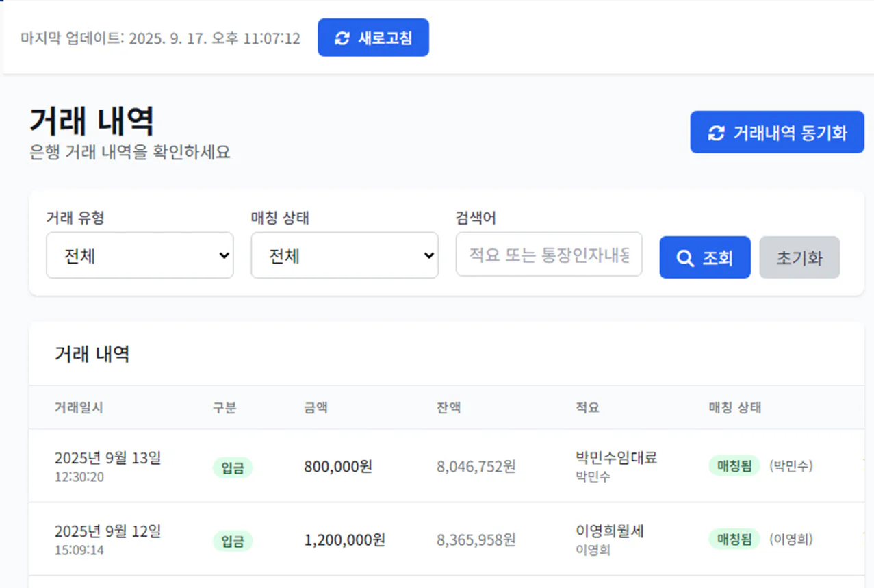Click the 검색어 search input field
The height and width of the screenshot is (588, 874).
tap(548, 255)
